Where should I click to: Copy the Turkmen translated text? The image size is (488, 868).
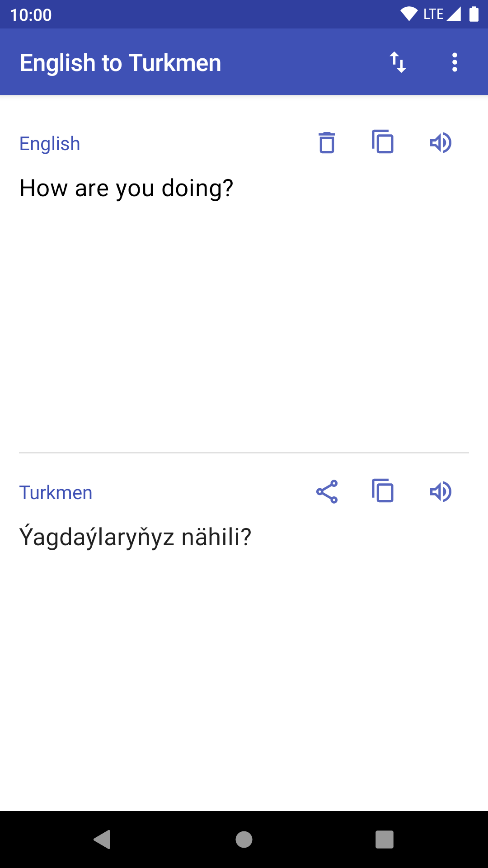pos(383,491)
